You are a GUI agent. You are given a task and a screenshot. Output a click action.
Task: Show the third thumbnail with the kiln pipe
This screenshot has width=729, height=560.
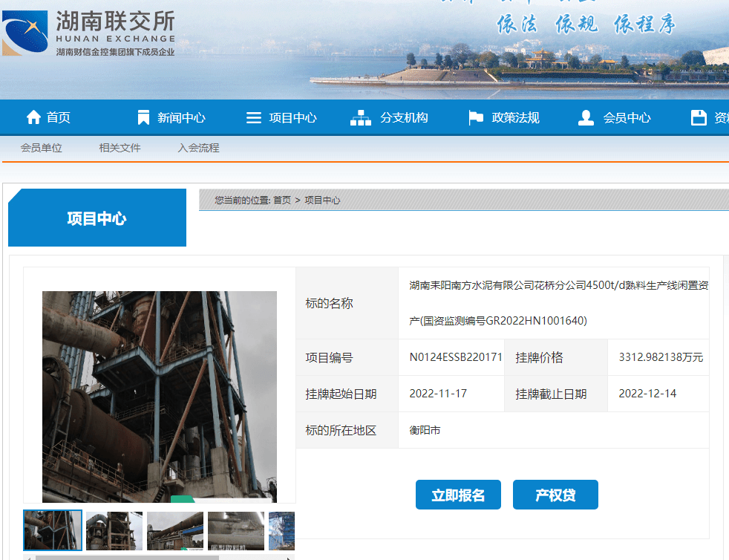point(174,530)
